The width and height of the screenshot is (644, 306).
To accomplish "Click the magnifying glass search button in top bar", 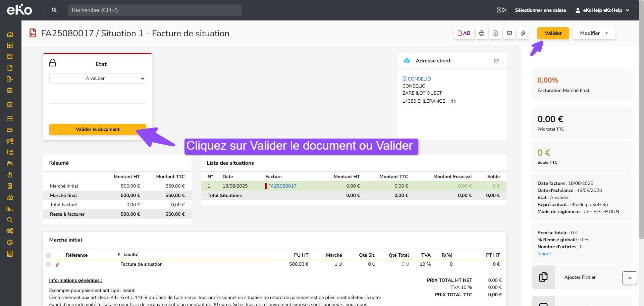I will click(54, 10).
